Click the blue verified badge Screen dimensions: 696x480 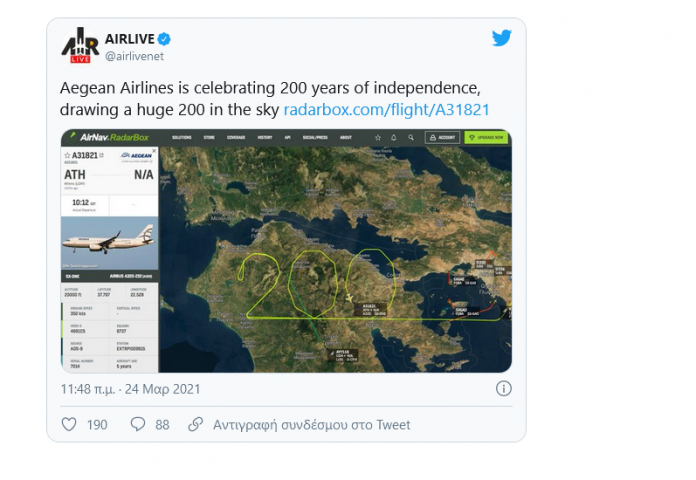163,39
